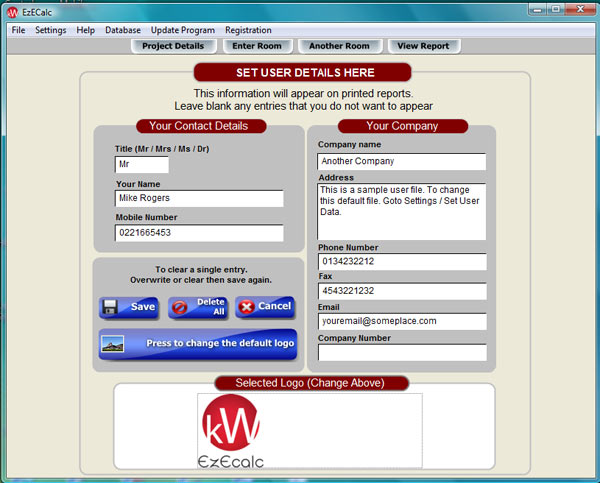Screen dimensions: 600x483
Task: Click the red Delete All icon
Action: (x=181, y=307)
